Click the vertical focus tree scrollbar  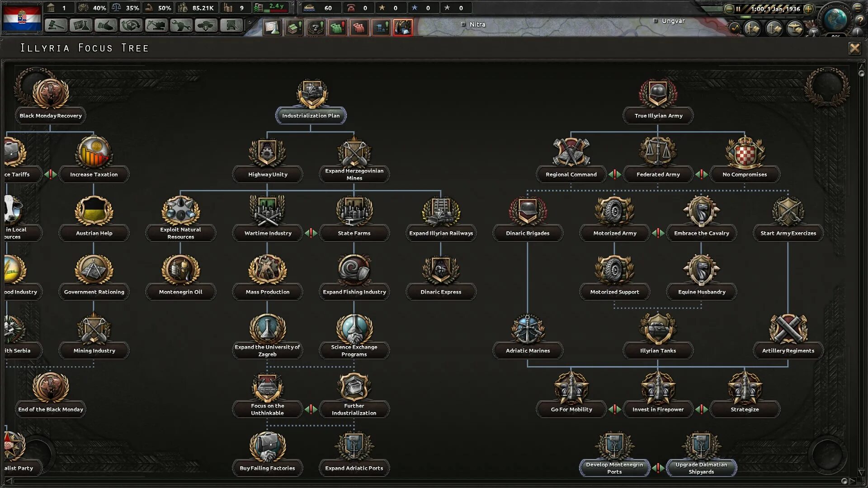pos(861,271)
